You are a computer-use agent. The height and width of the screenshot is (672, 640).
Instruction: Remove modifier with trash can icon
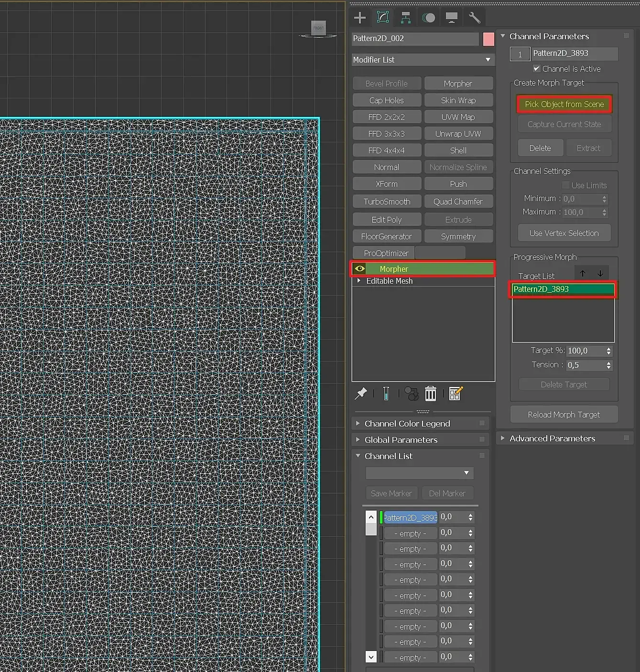tap(431, 394)
